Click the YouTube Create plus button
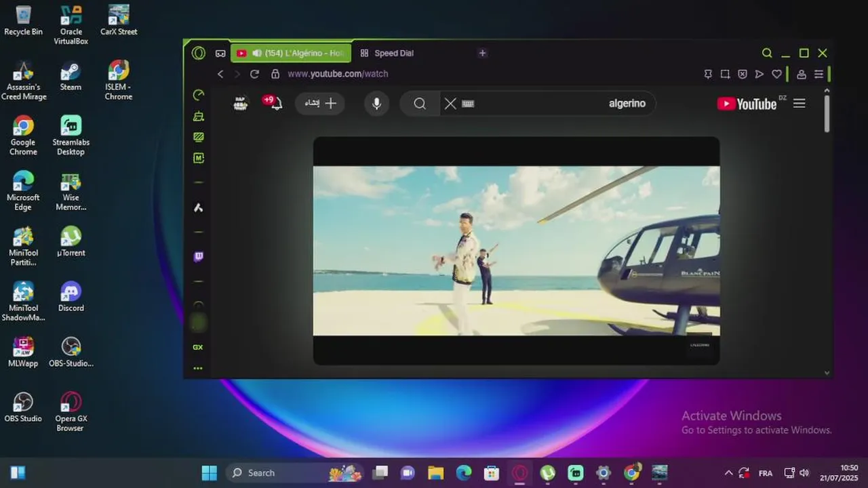 [x=320, y=104]
